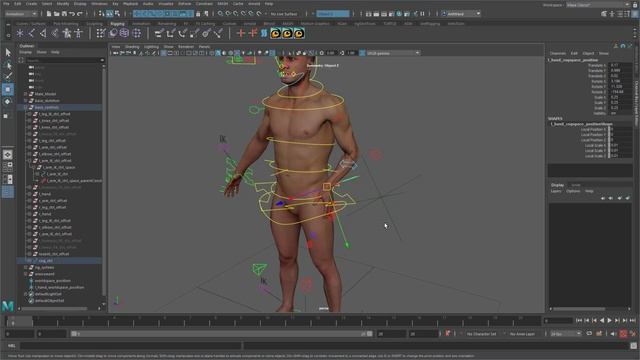Click the play forwards button
Screen dimensions: 640x360
(609, 321)
